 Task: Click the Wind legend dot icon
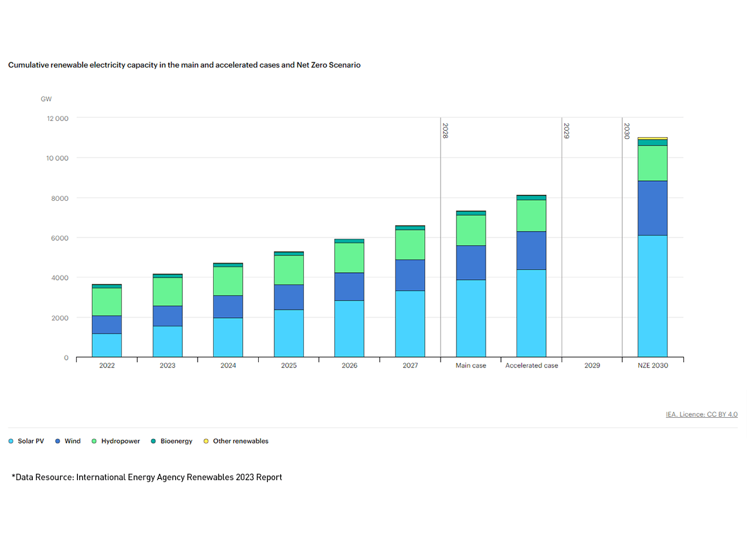pos(58,441)
